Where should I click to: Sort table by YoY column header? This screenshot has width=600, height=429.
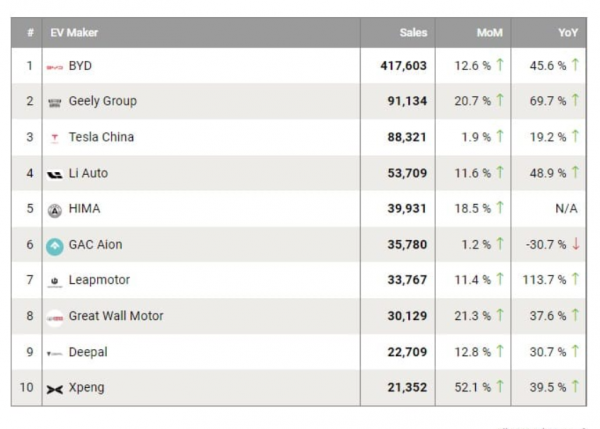pos(567,32)
